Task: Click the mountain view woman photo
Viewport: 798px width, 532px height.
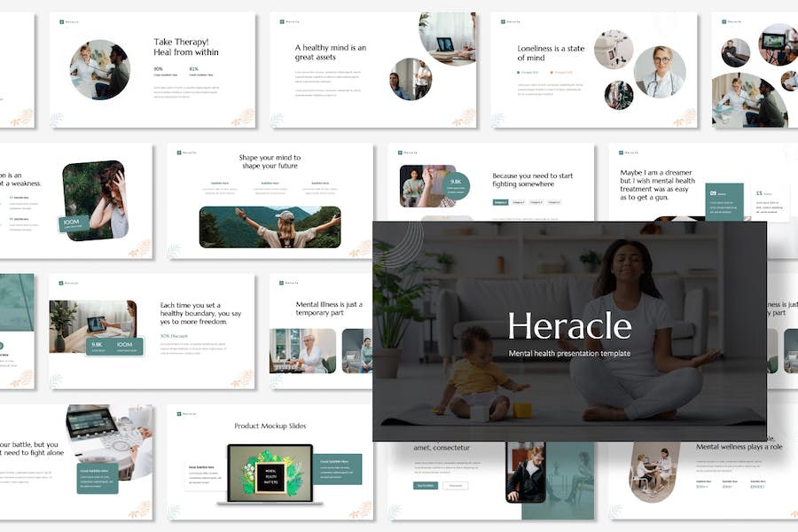Action: click(x=270, y=227)
